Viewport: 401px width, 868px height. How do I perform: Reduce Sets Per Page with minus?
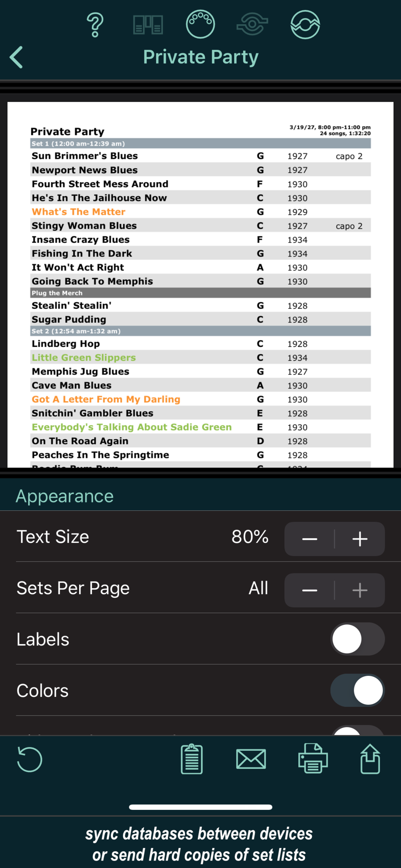pyautogui.click(x=309, y=590)
